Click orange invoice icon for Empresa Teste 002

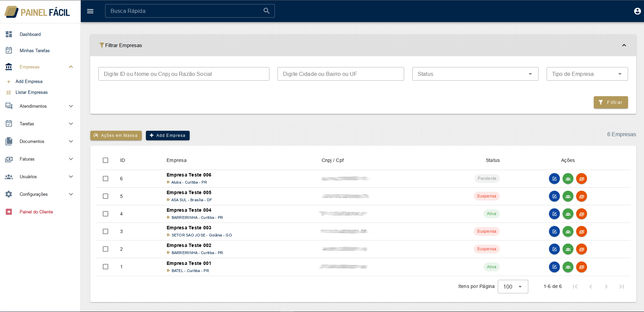(x=581, y=249)
